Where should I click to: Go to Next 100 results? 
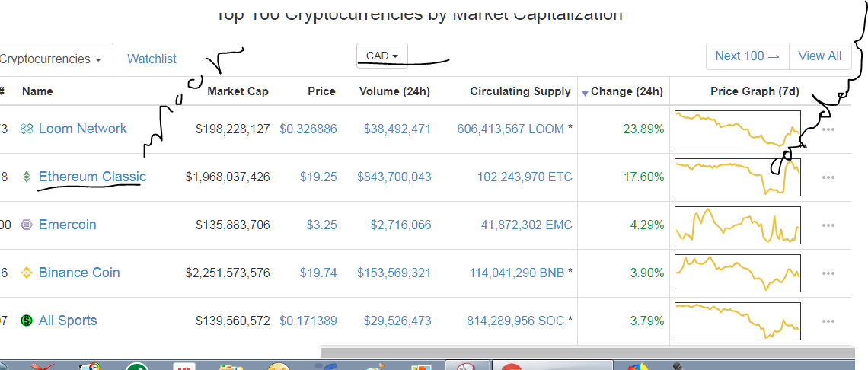[x=748, y=56]
